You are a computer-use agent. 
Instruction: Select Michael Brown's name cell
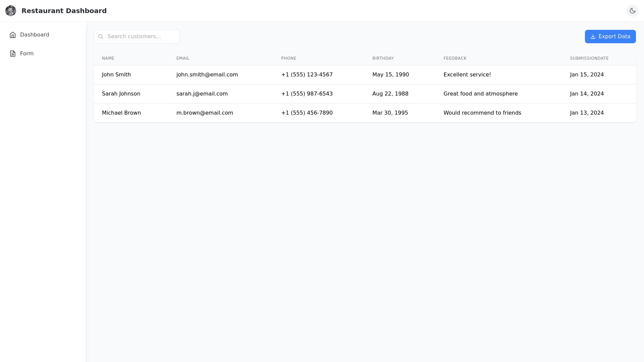pyautogui.click(x=121, y=113)
